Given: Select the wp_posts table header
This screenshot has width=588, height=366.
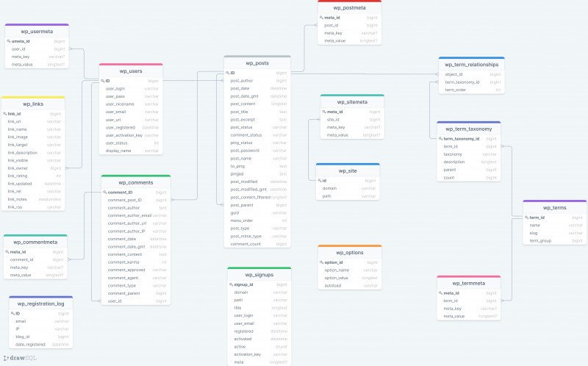Looking at the screenshot, I should pos(257,63).
